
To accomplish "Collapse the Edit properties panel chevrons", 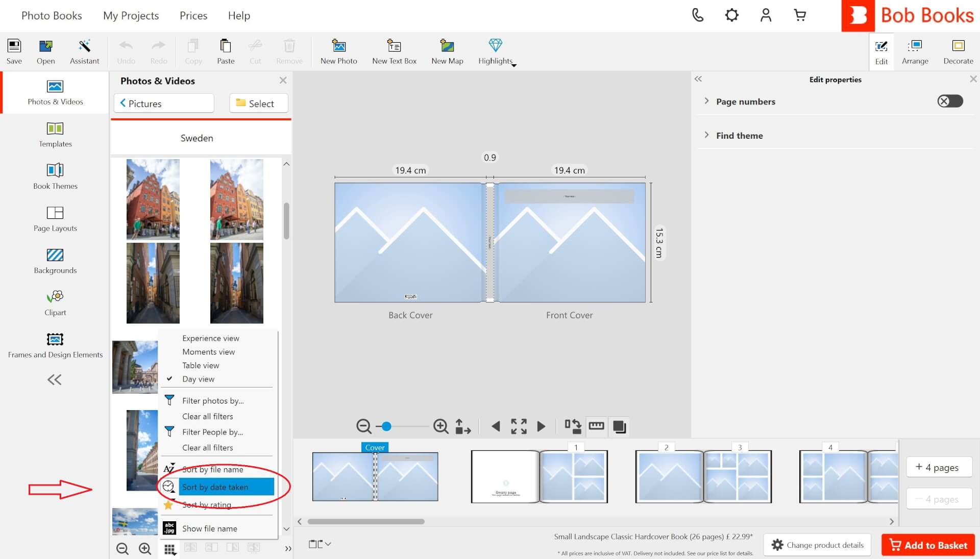I will (698, 79).
